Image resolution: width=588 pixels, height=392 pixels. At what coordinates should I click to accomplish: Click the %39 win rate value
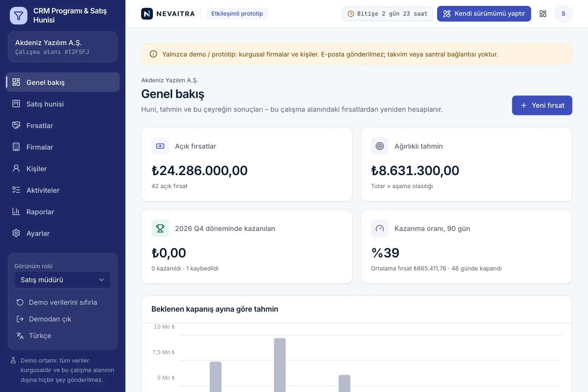tap(385, 253)
